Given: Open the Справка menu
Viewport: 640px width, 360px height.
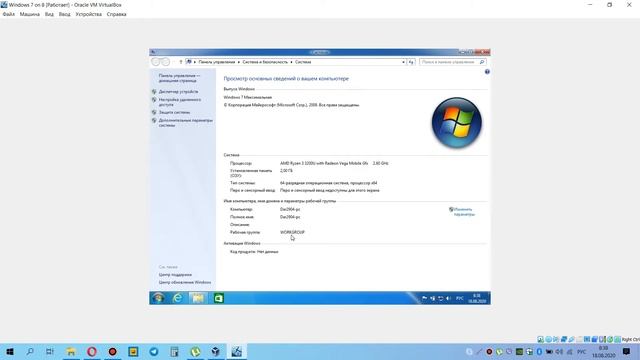Looking at the screenshot, I should coord(117,14).
